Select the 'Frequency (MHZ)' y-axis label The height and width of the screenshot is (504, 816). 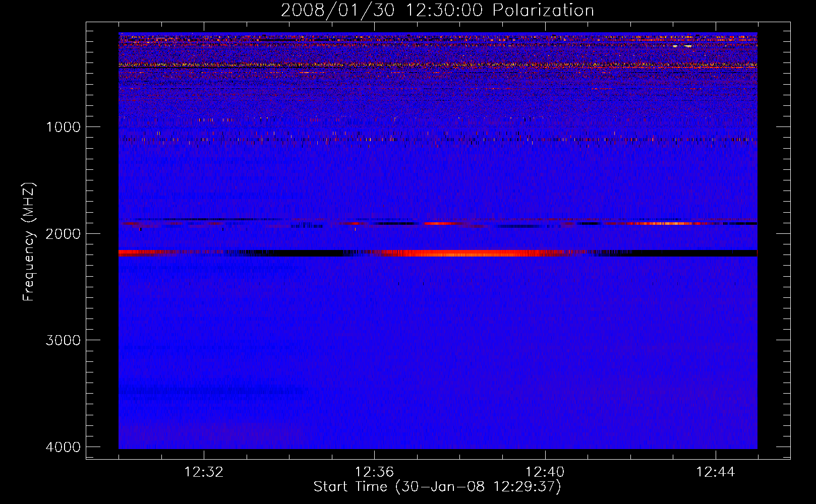(29, 241)
